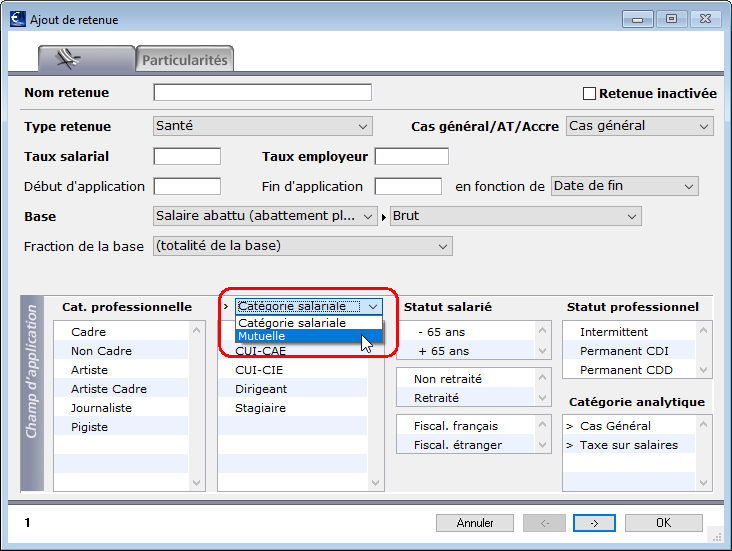The width and height of the screenshot is (732, 551).
Task: Open the Type retenue dropdown showing Santé
Action: 262,126
